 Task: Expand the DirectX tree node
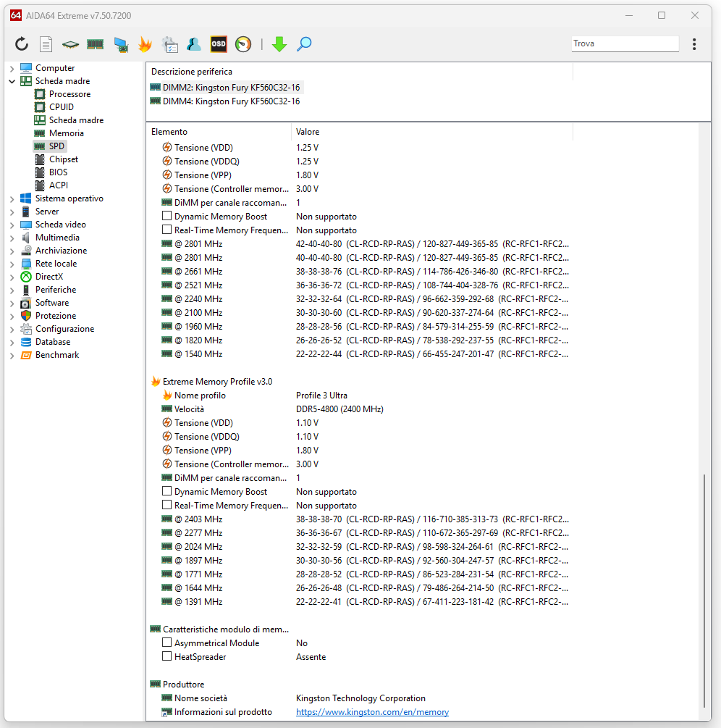point(12,277)
